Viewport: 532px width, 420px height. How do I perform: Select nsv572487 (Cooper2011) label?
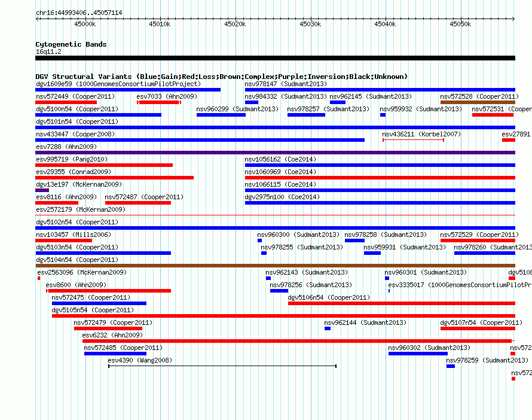point(144,197)
